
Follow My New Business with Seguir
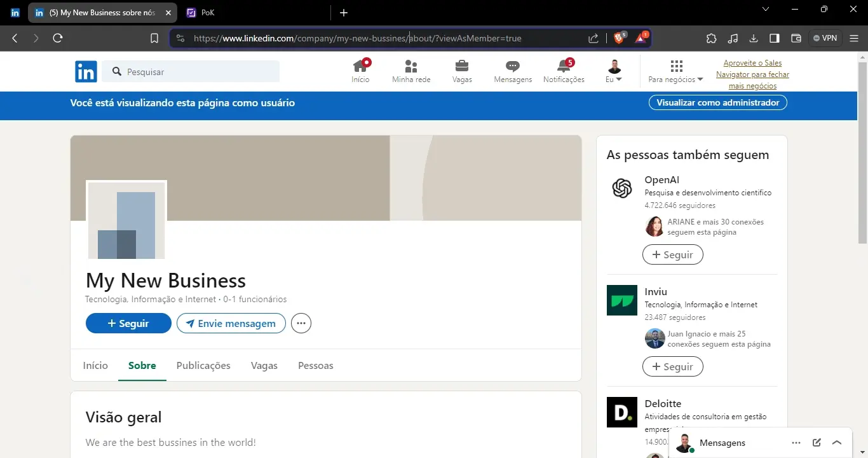(128, 323)
